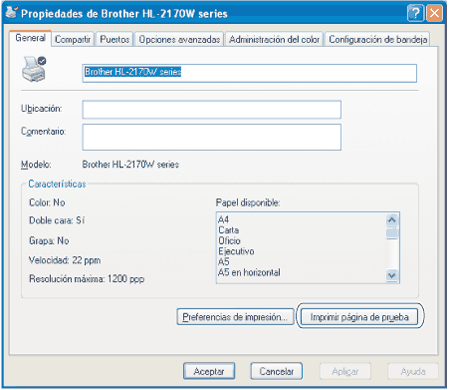The image size is (450, 390).
Task: Confirm with the Aceptar button
Action: point(209,371)
